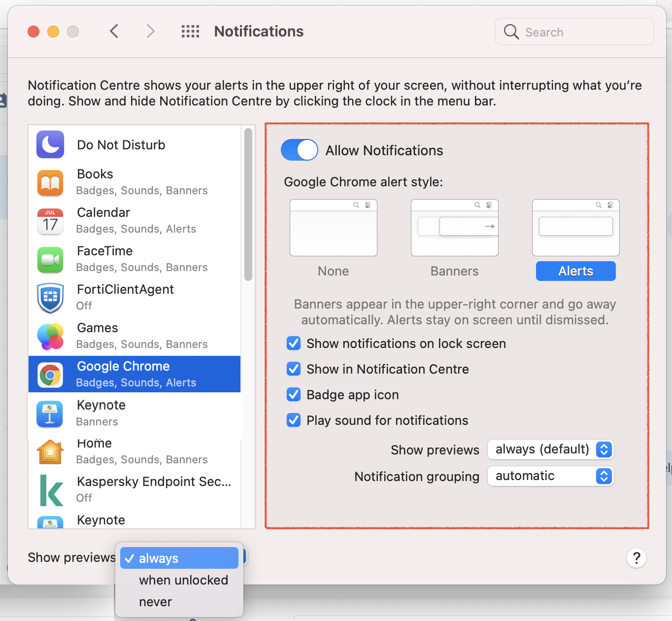Click the Google Chrome icon in list
This screenshot has width=672, height=621.
(50, 375)
